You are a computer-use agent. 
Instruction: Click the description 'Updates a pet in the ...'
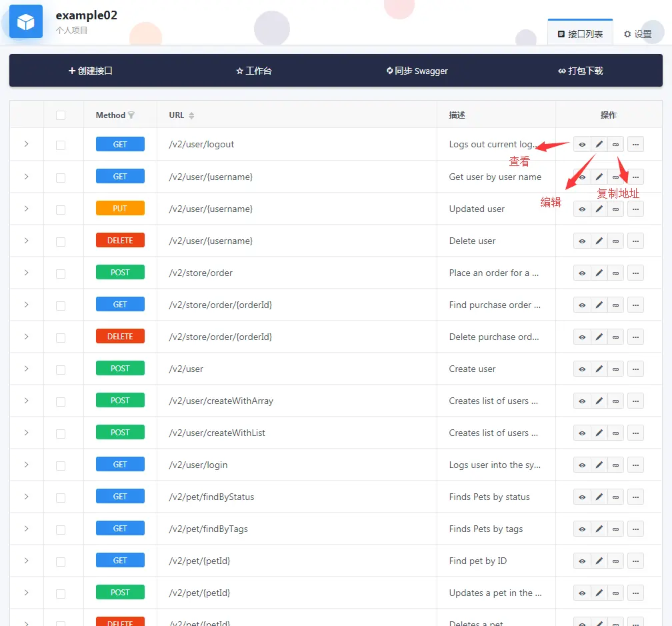coord(495,593)
